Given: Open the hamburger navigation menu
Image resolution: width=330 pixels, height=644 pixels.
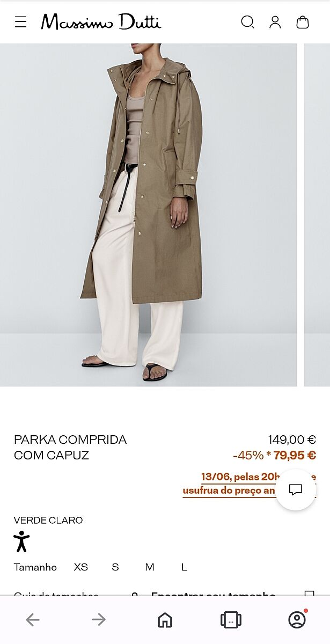Looking at the screenshot, I should point(20,22).
